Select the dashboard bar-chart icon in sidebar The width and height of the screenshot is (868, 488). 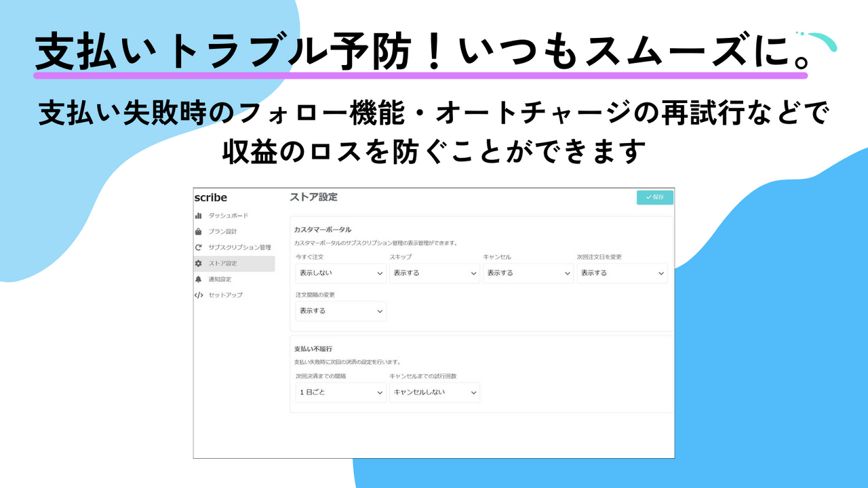(198, 216)
